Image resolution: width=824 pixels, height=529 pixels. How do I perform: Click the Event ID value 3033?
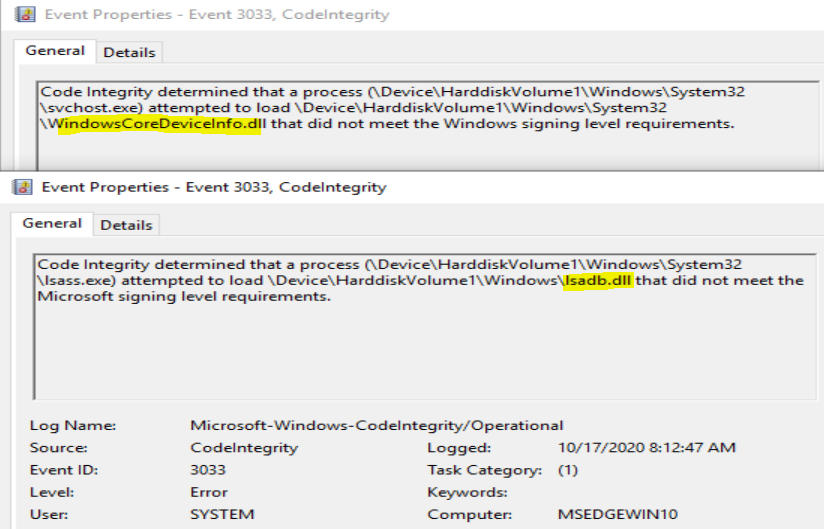point(208,470)
